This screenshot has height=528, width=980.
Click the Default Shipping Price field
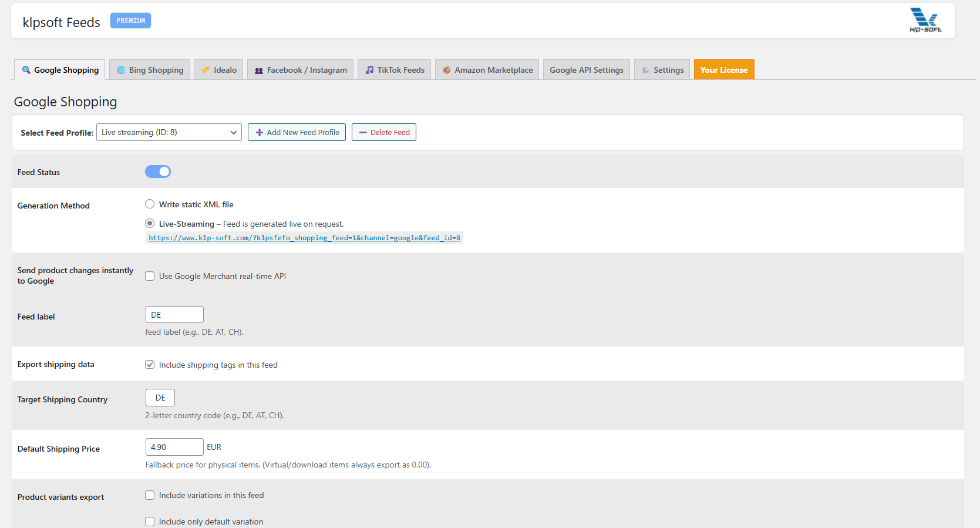coord(174,447)
